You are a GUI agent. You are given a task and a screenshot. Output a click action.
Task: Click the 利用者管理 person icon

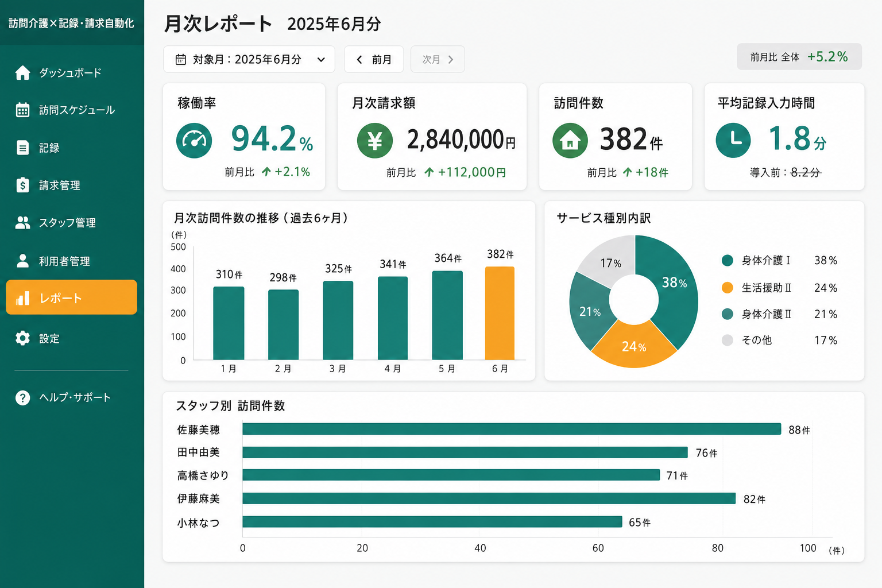point(22,261)
